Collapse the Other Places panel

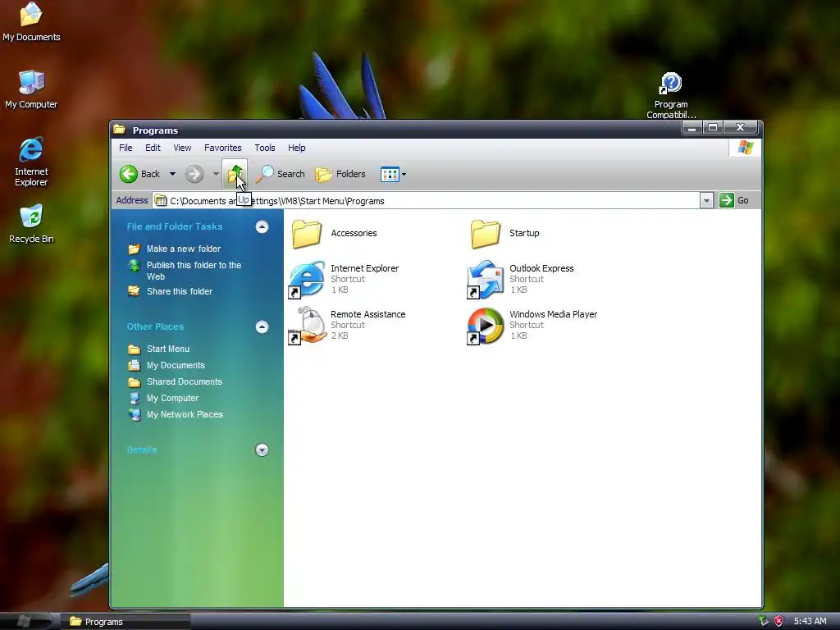[x=262, y=326]
